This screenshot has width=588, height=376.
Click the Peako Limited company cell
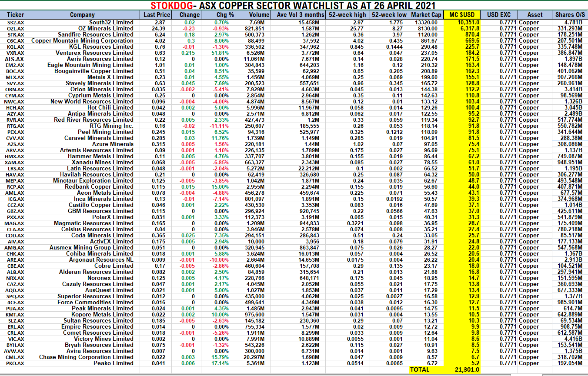click(x=114, y=363)
